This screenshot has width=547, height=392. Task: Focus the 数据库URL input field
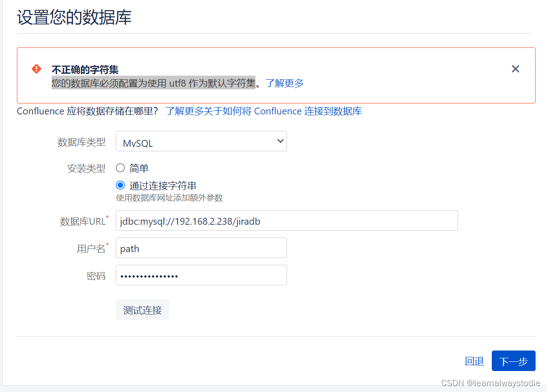tap(287, 220)
